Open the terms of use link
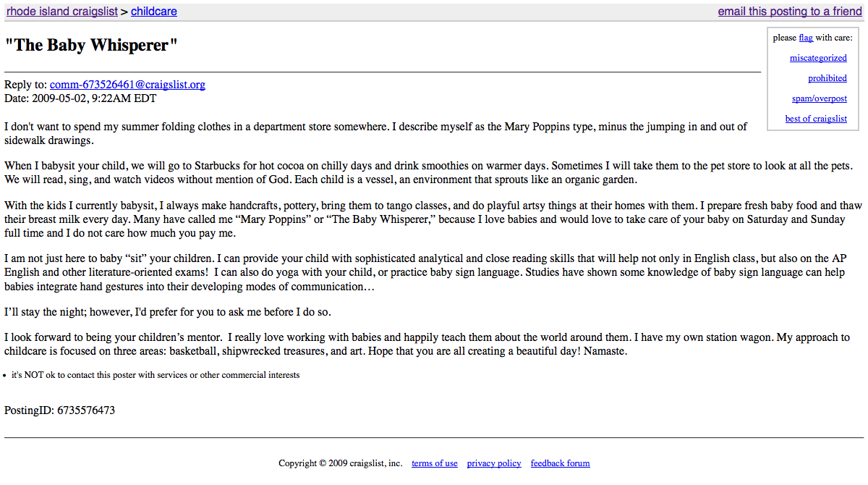 pos(435,463)
